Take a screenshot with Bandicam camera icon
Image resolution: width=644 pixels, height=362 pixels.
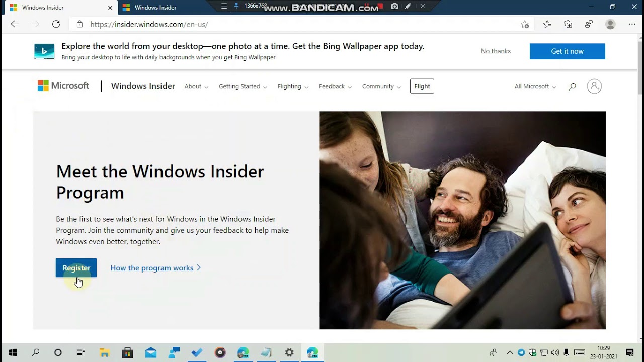click(x=395, y=6)
